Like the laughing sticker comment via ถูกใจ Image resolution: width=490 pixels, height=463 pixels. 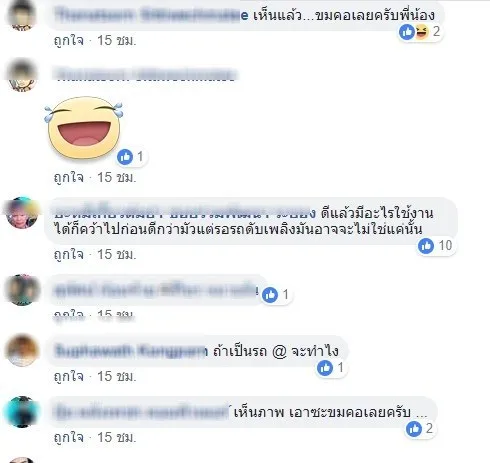(x=68, y=177)
